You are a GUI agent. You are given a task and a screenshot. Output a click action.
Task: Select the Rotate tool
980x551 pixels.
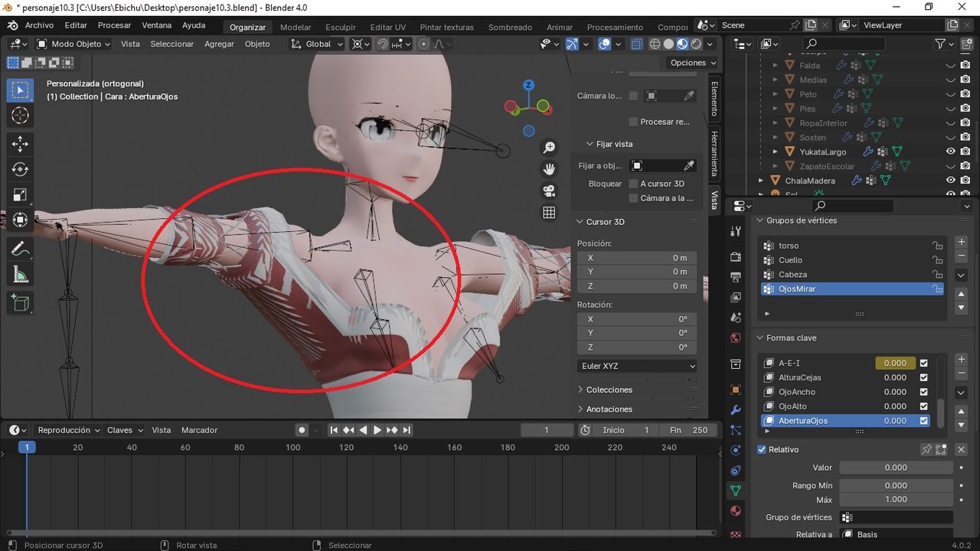[20, 169]
